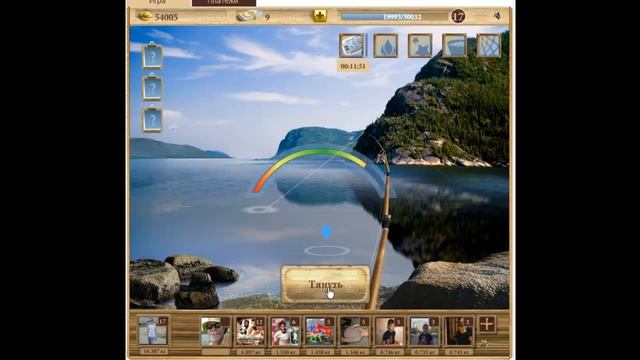640x360 pixels.
Task: Open the fishing net icon
Action: 489,45
